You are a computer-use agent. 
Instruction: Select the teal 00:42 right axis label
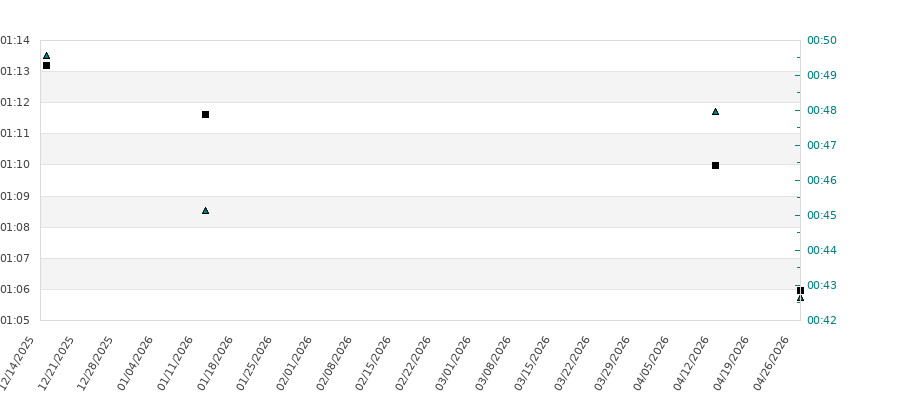pyautogui.click(x=821, y=320)
